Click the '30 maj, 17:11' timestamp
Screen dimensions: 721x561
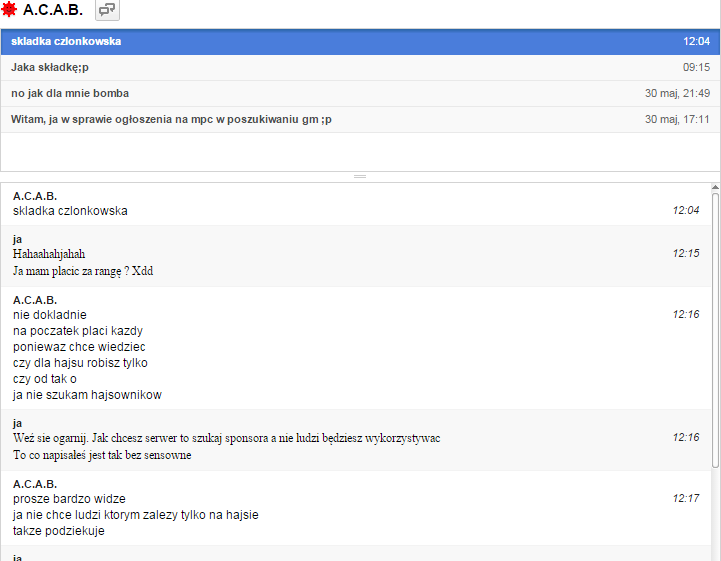click(x=677, y=120)
